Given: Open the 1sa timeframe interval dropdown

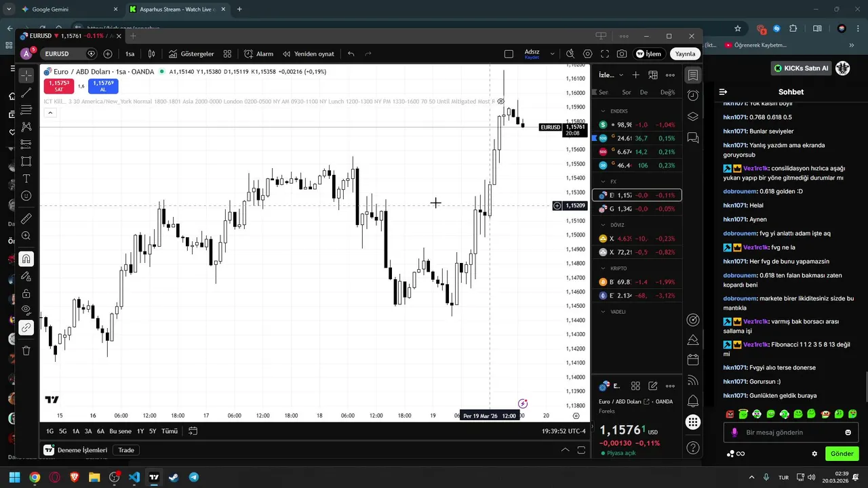Looking at the screenshot, I should (130, 54).
